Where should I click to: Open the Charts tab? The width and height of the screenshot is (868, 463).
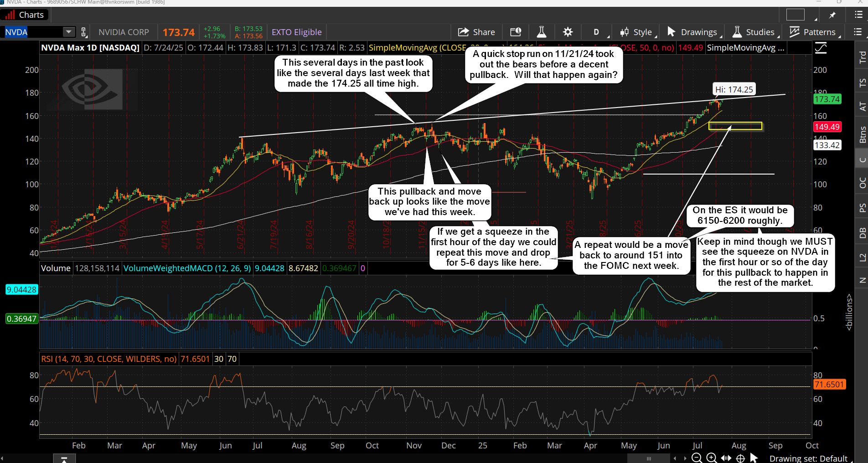point(24,15)
